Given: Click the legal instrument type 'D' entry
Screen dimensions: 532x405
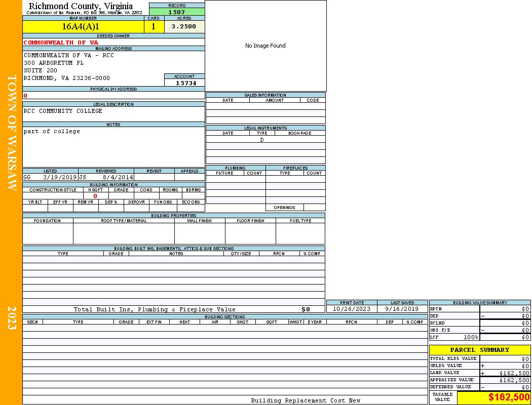Looking at the screenshot, I should [262, 140].
